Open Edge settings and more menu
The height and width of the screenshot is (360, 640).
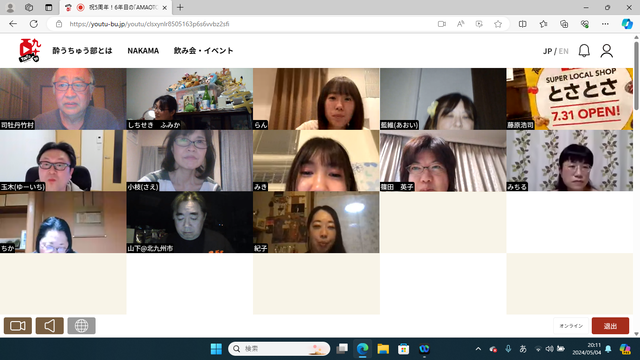tap(605, 24)
